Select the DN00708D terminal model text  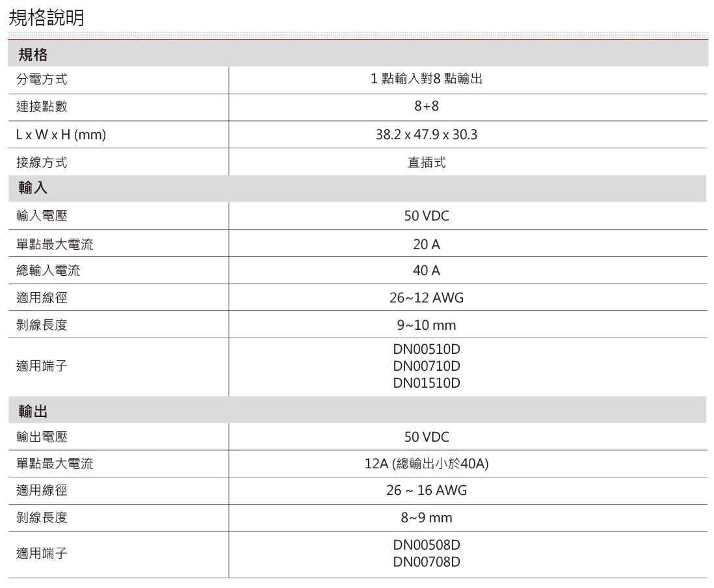pyautogui.click(x=429, y=562)
